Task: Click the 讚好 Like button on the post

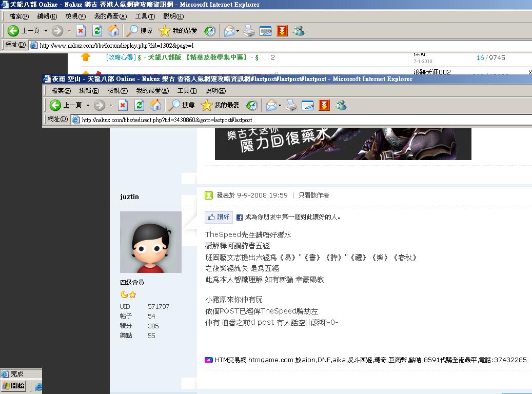Action: click(219, 217)
